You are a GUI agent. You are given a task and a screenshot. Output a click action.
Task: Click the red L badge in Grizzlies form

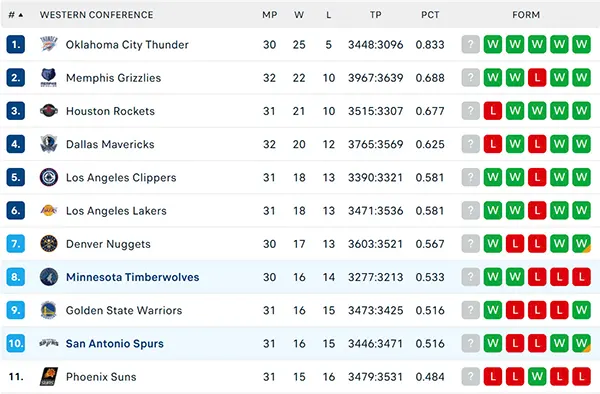point(537,78)
